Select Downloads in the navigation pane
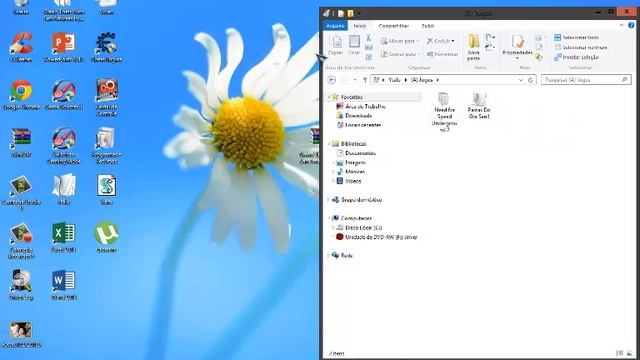The width and height of the screenshot is (640, 360). pyautogui.click(x=358, y=116)
